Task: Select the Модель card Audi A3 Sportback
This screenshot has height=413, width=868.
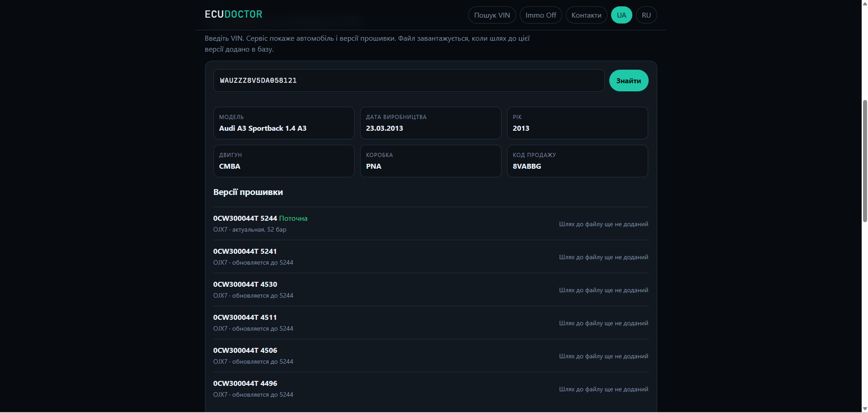Action: click(284, 123)
